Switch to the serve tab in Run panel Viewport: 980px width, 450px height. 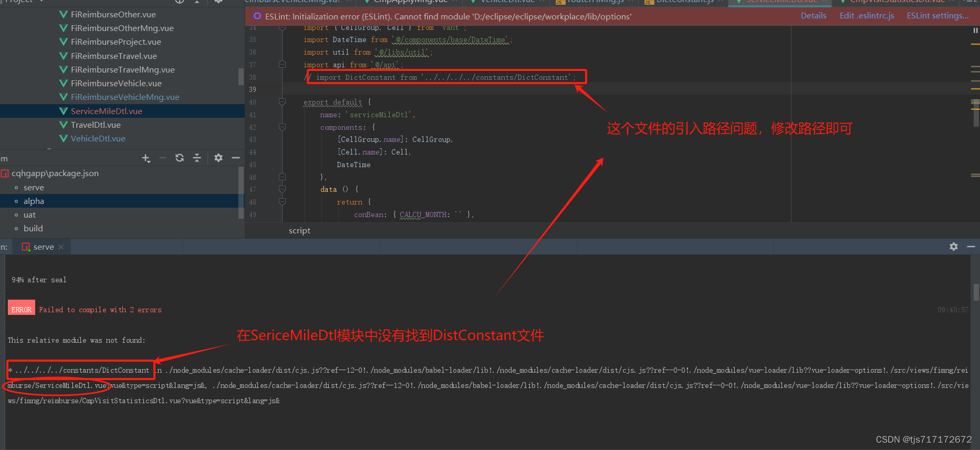tap(44, 247)
